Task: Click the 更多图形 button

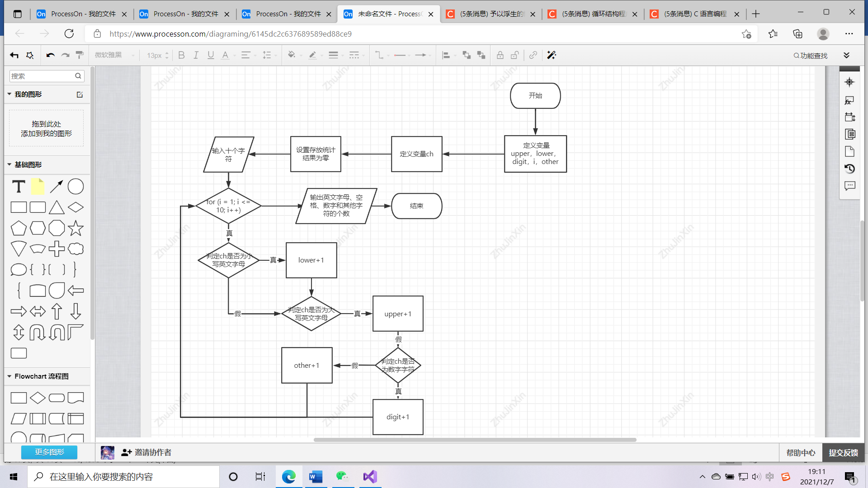Action: (49, 452)
